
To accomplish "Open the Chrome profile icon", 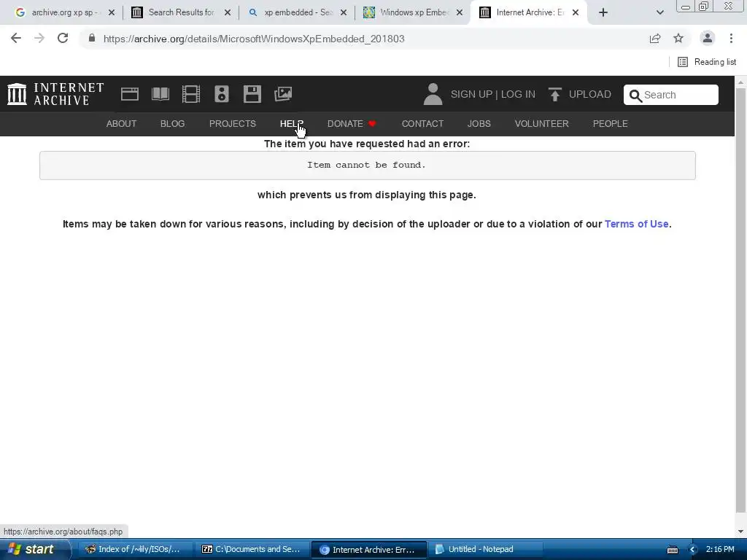I will tap(708, 38).
